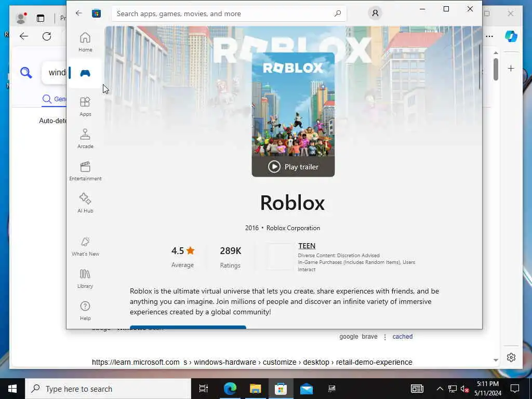
Task: Click the search magnifier in Store search box
Action: coord(337,14)
